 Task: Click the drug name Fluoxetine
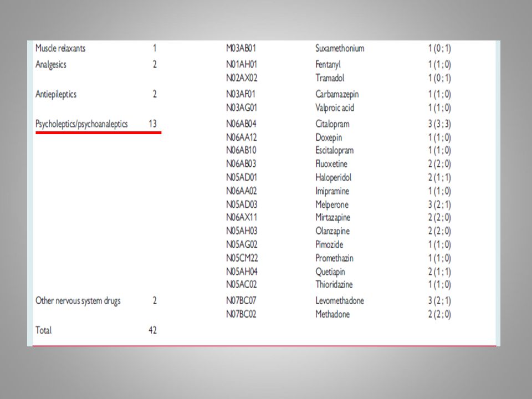pos(331,164)
